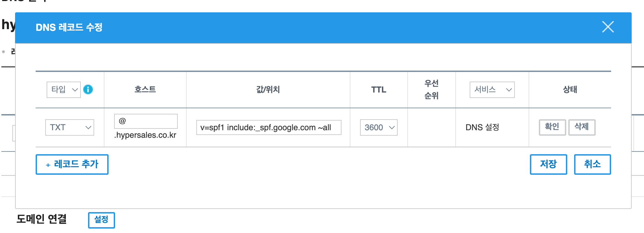Screen dimensions: 644x233
Task: Click the 호스트 column header
Action: pos(145,89)
